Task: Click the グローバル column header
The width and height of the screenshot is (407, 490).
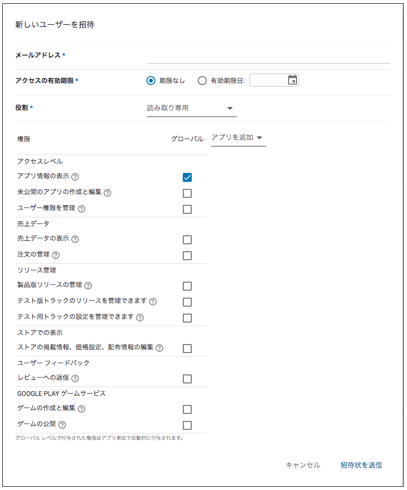Action: click(x=187, y=139)
